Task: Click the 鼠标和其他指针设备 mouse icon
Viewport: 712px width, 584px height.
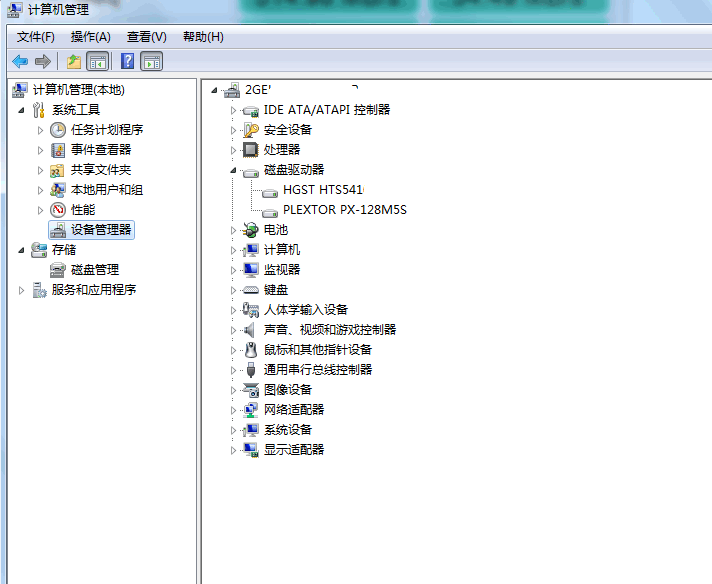Action: click(251, 350)
